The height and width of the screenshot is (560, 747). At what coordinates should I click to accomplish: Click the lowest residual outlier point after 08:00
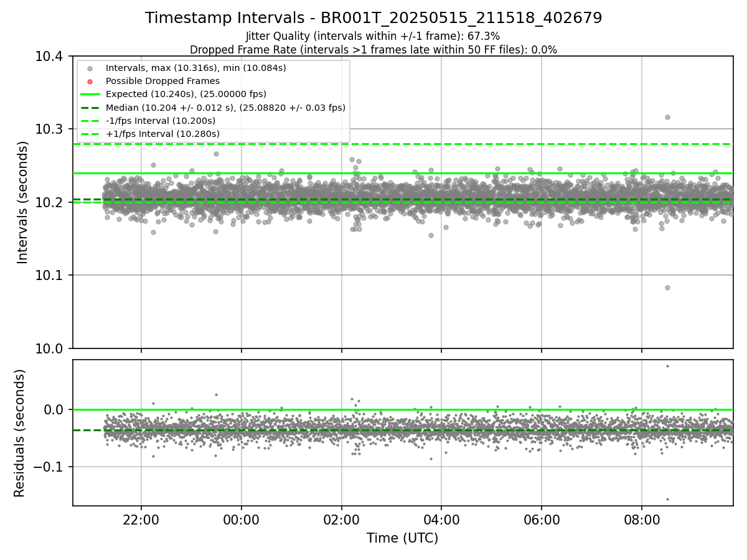coord(667,499)
